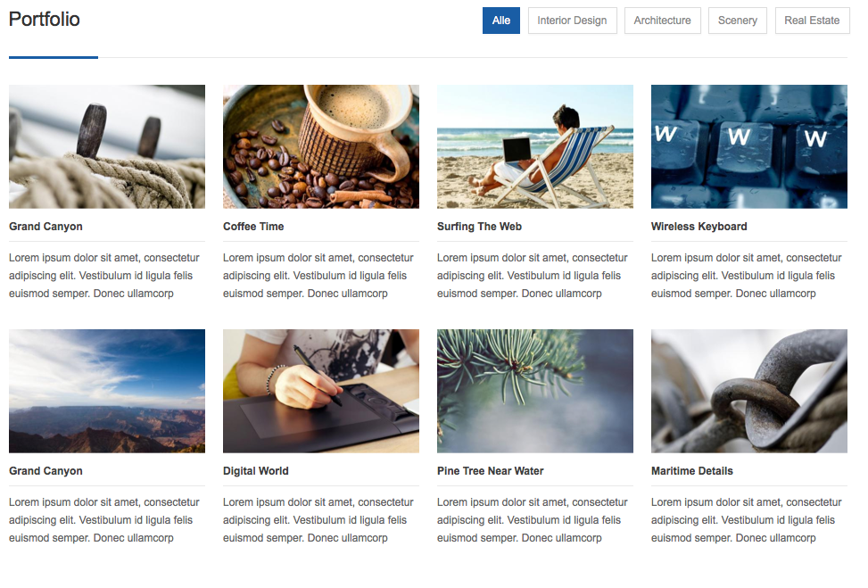Open the Coffee Time title link

(253, 227)
